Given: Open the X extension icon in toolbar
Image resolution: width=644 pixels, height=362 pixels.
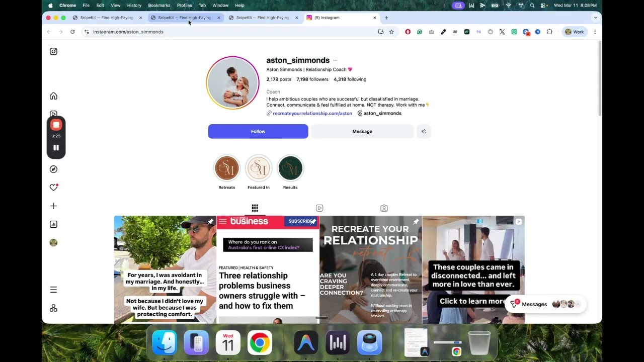Looking at the screenshot, I should 502,32.
